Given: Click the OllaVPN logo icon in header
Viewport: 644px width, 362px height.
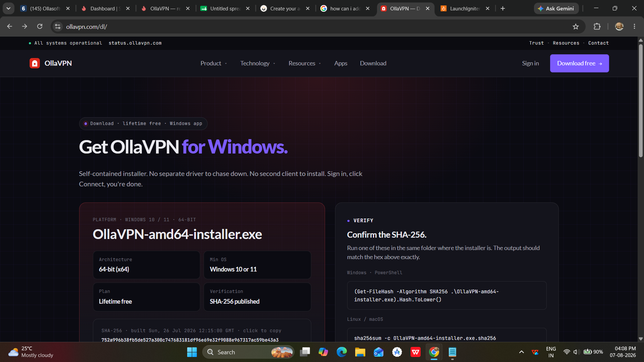Looking at the screenshot, I should [35, 63].
